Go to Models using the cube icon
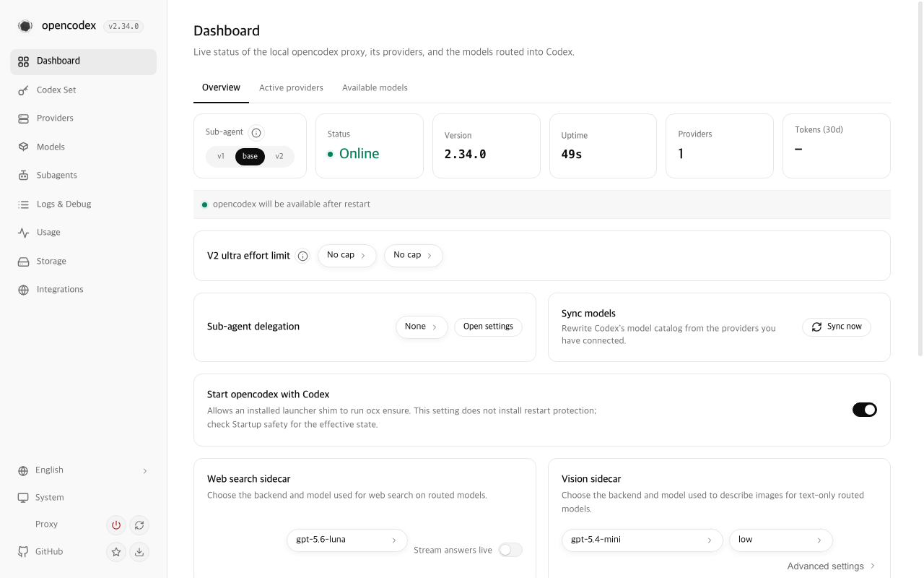This screenshot has height=578, width=924. point(23,147)
